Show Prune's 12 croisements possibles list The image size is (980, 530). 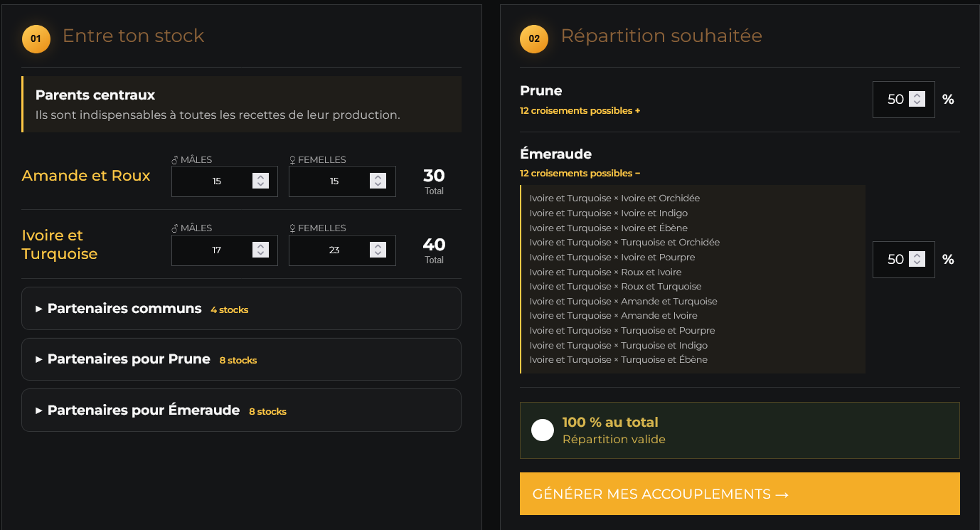point(580,111)
